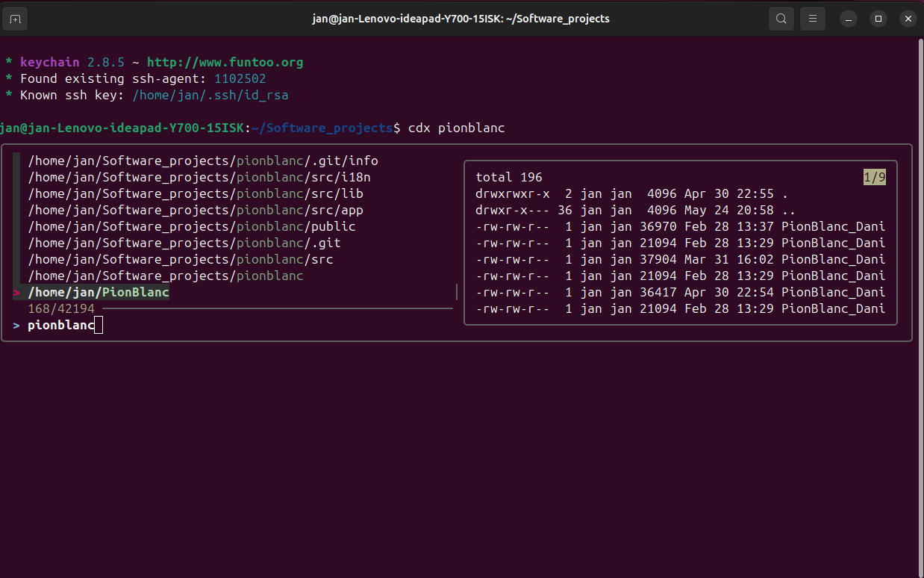Click the preview file row sized 36970
Screen dimensions: 924x578
[681, 226]
